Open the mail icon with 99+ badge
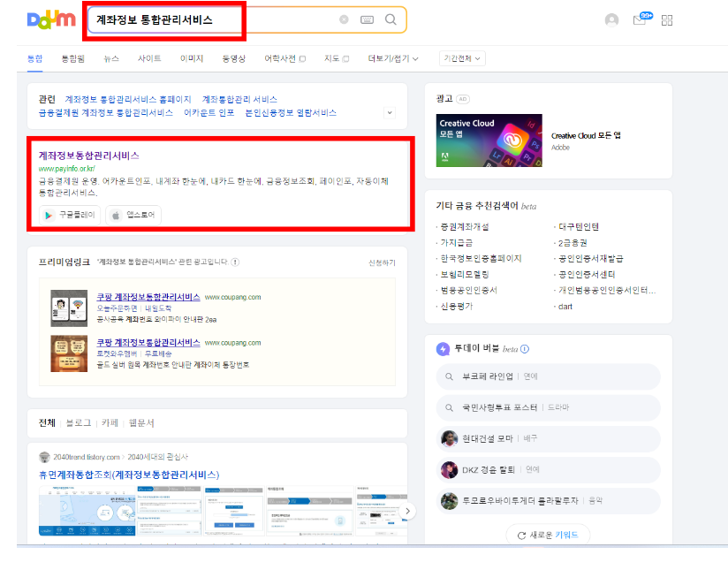Viewport: 728px width, 570px height. [642, 19]
